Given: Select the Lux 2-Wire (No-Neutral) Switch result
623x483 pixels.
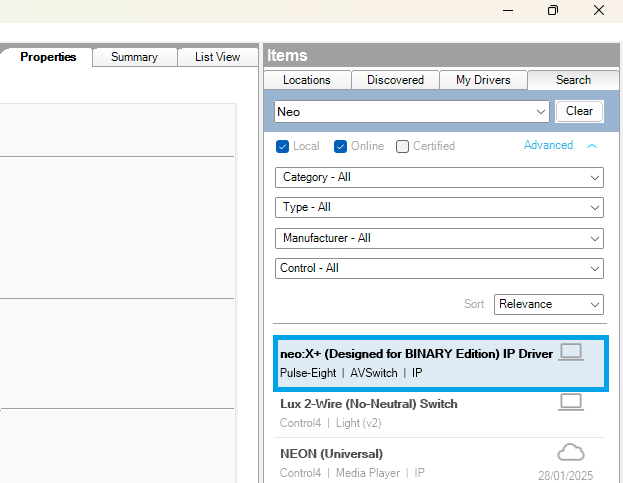Looking at the screenshot, I should pos(439,413).
